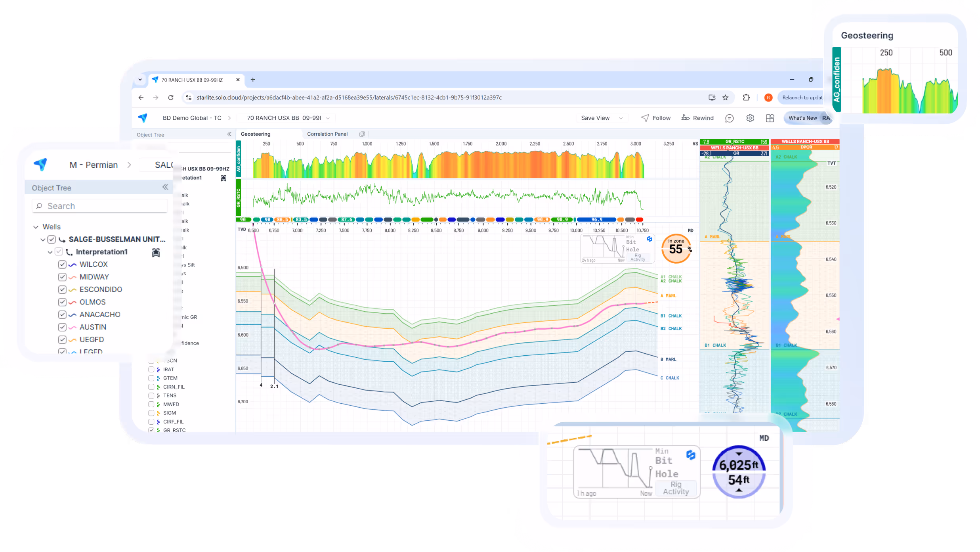Click pop-out icon beside Correlation Panel
The height and width of the screenshot is (552, 980).
pos(362,134)
